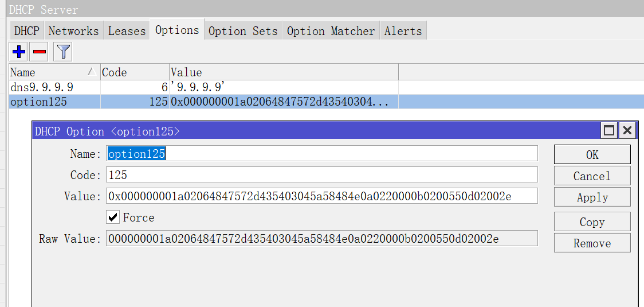
Task: Switch to the Option Sets tab
Action: tap(243, 31)
